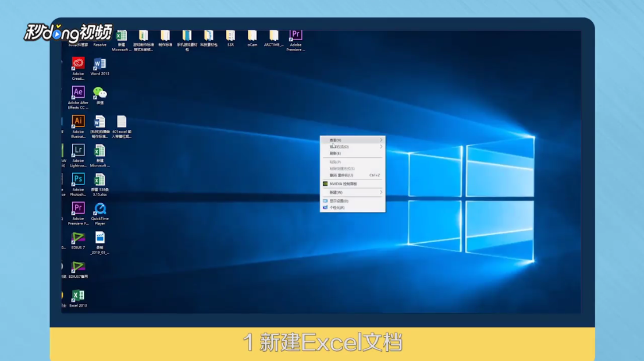Select the blank file named 401excel
The image size is (644, 361).
tap(122, 126)
